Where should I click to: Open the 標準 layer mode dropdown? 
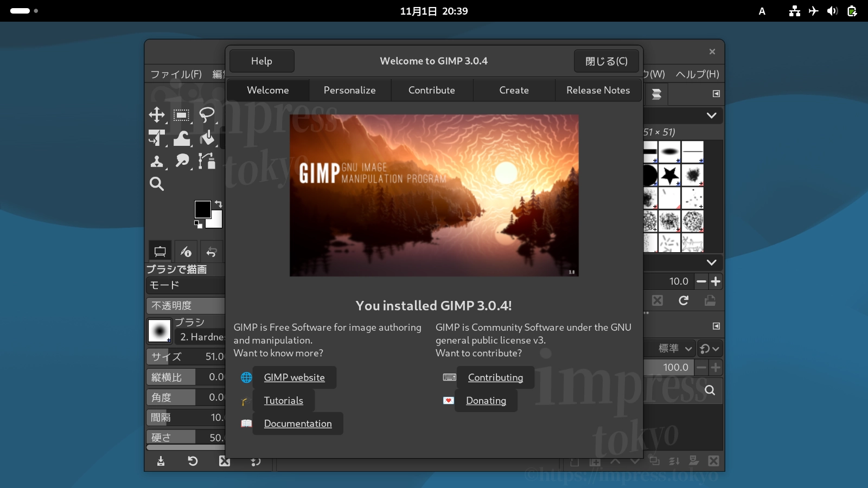tap(669, 349)
